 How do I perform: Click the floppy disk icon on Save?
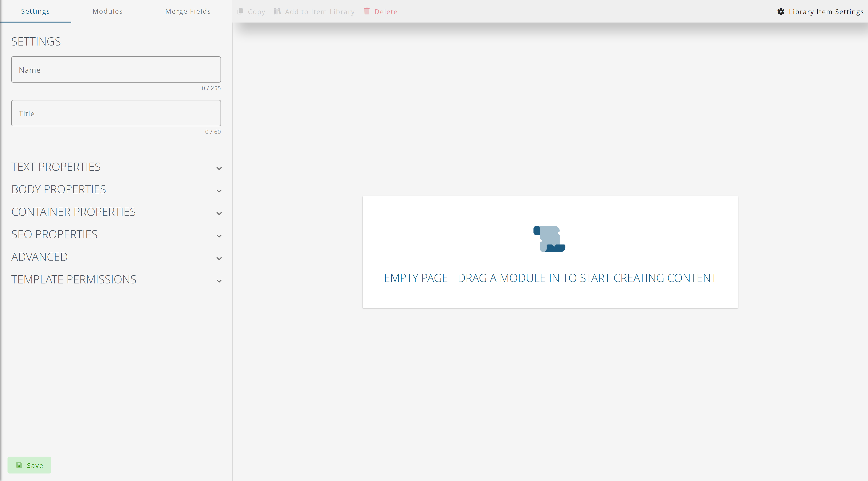point(19,465)
